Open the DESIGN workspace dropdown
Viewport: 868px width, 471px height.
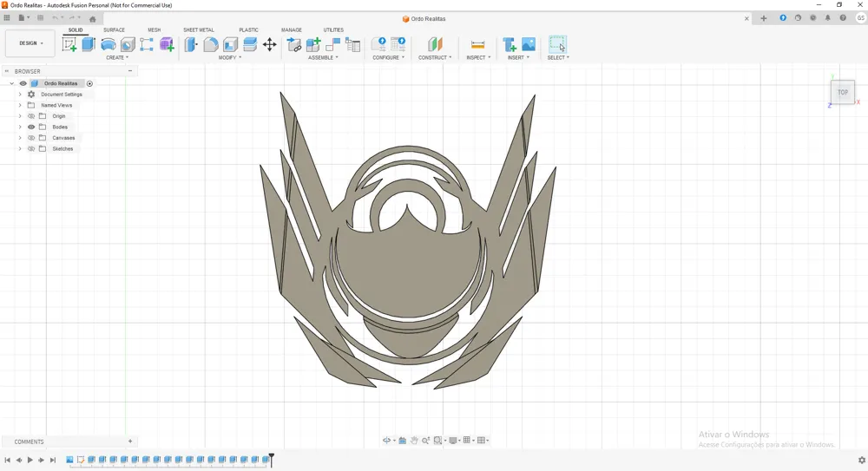pyautogui.click(x=30, y=43)
